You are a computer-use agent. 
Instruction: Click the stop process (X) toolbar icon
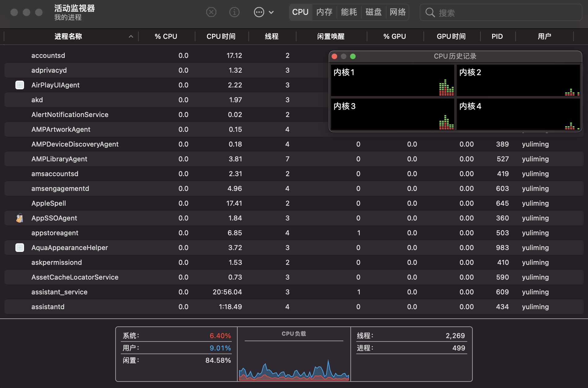point(211,12)
